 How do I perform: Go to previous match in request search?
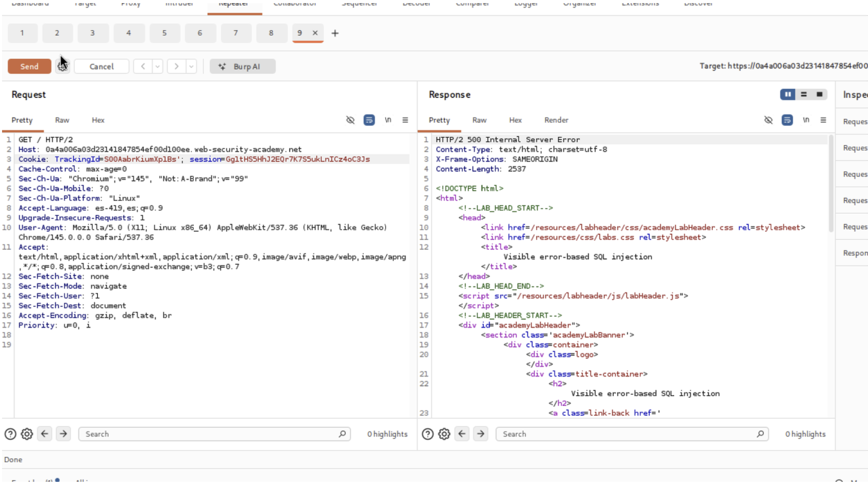pos(45,434)
